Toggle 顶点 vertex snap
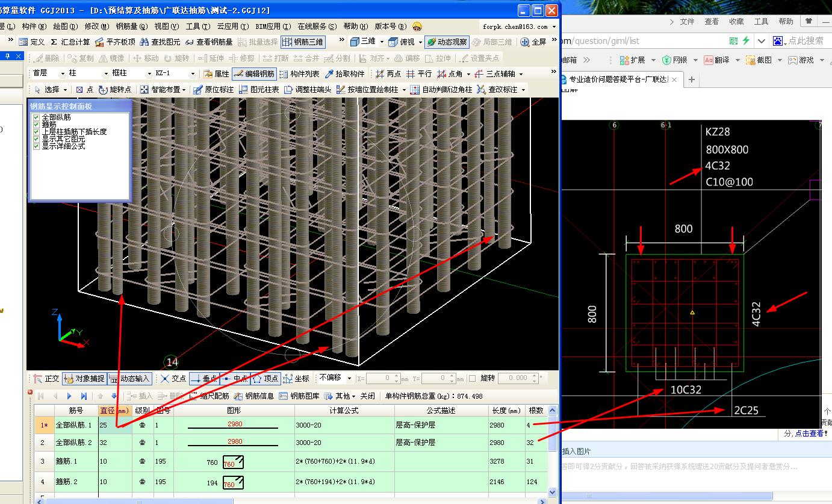 click(265, 379)
